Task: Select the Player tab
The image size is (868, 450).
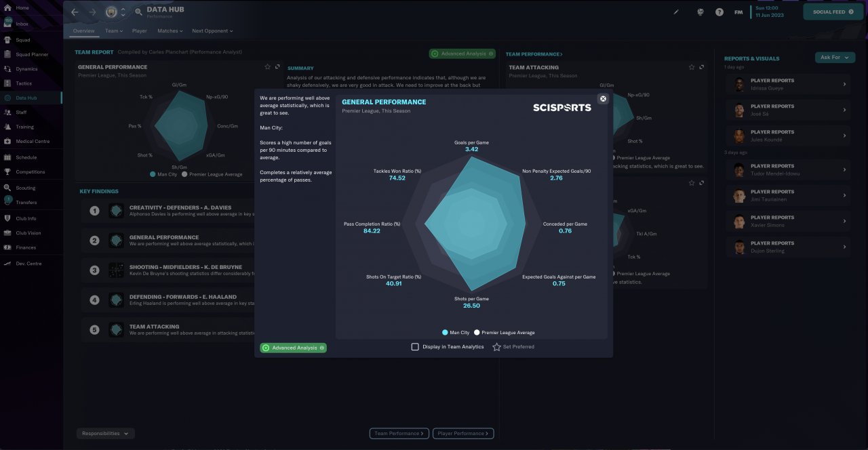Action: [139, 30]
